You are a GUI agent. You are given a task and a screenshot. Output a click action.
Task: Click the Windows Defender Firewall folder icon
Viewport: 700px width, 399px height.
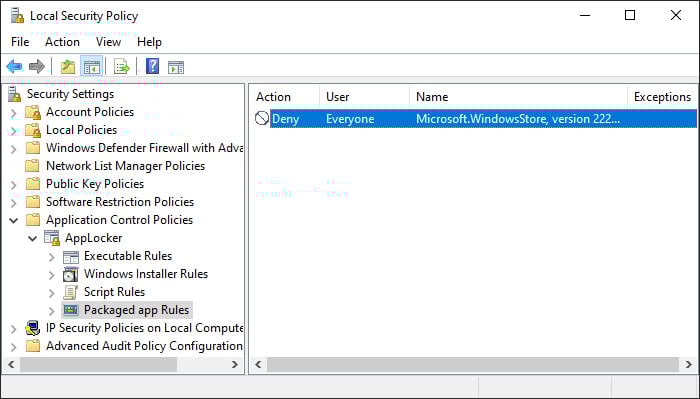point(33,148)
